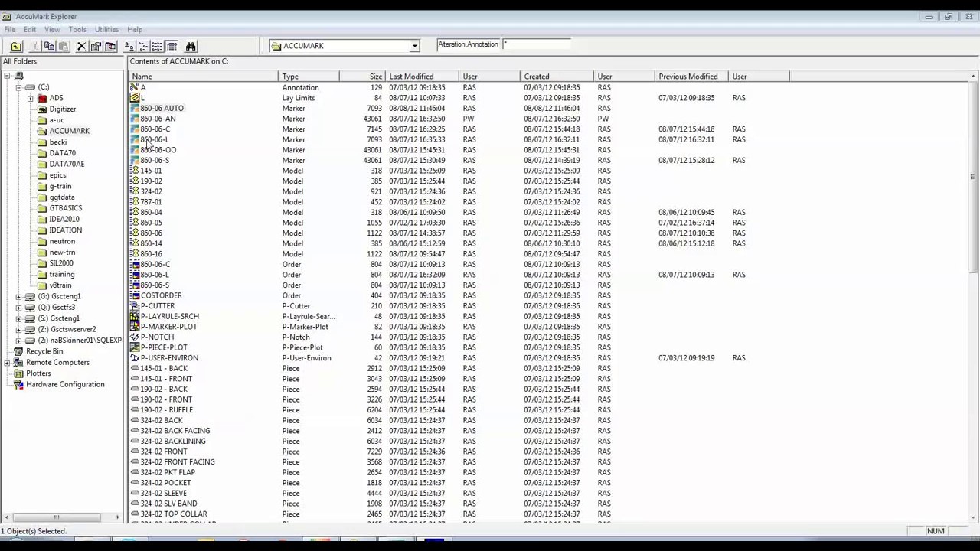Click the P-MARKER-PLOT icon

click(x=135, y=327)
